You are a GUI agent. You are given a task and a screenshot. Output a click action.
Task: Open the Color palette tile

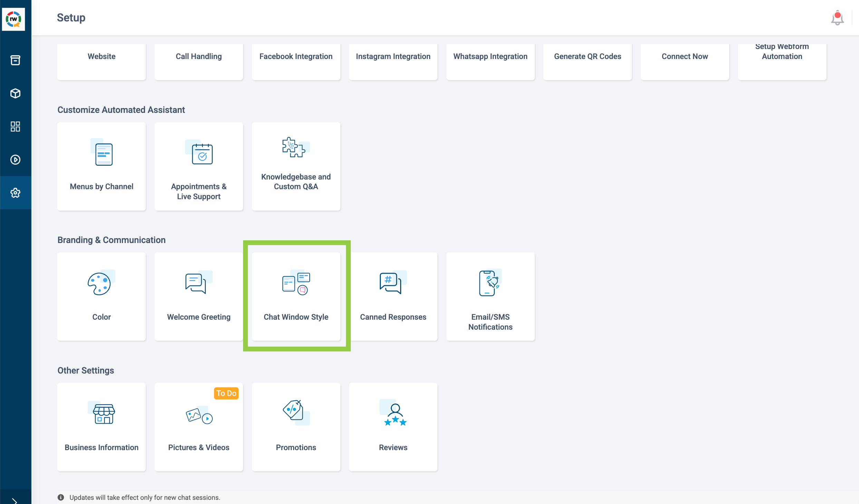pos(102,296)
